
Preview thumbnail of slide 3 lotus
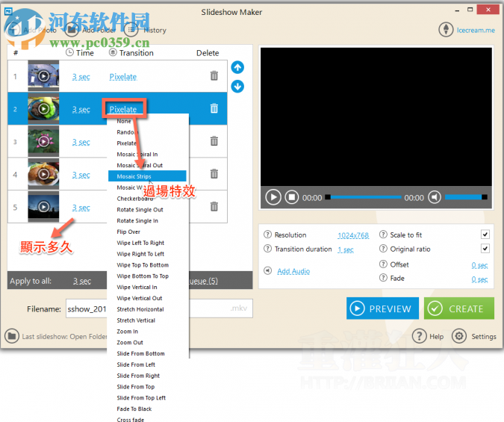click(x=44, y=141)
